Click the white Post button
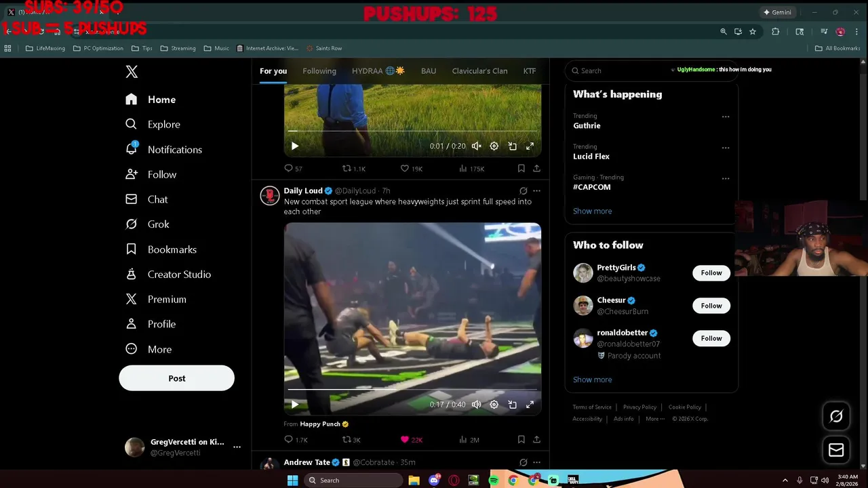Screen dimensions: 868x488 coord(176,378)
